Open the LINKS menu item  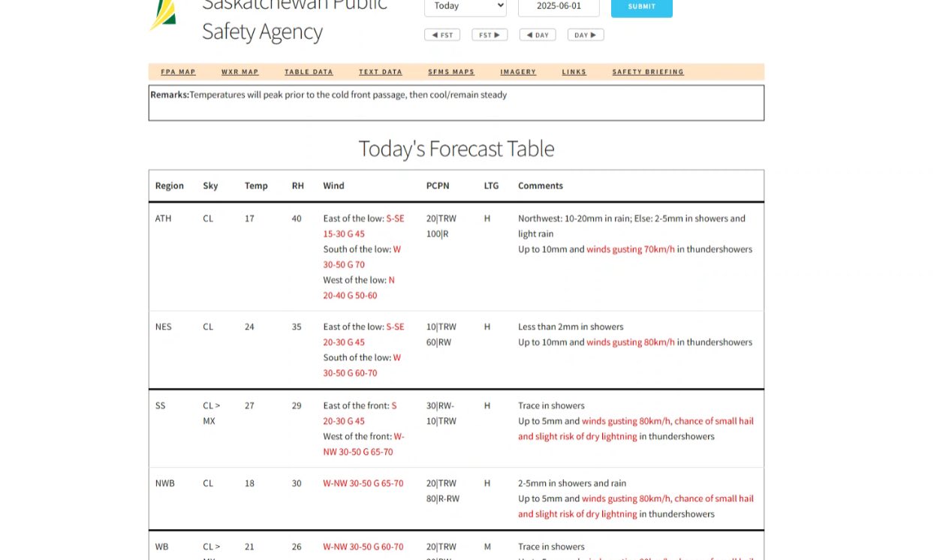[x=574, y=72]
